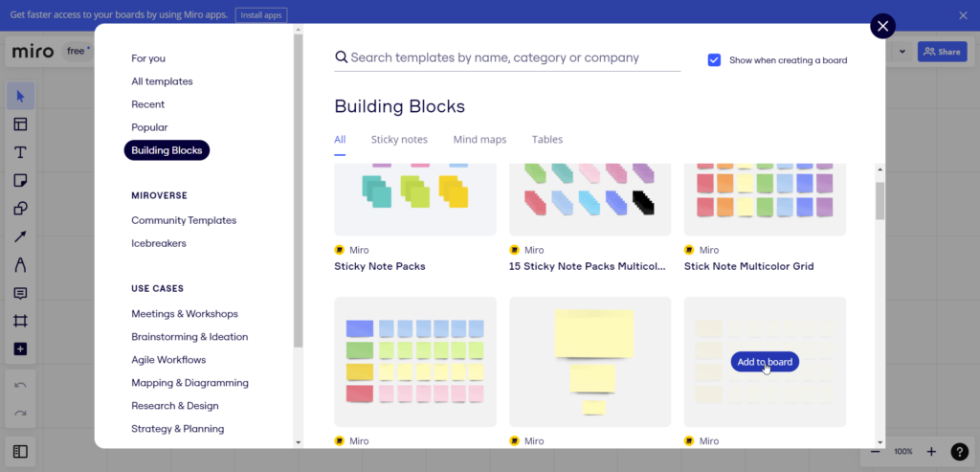Select the Building Blocks category
This screenshot has width=980, height=472.
[167, 150]
